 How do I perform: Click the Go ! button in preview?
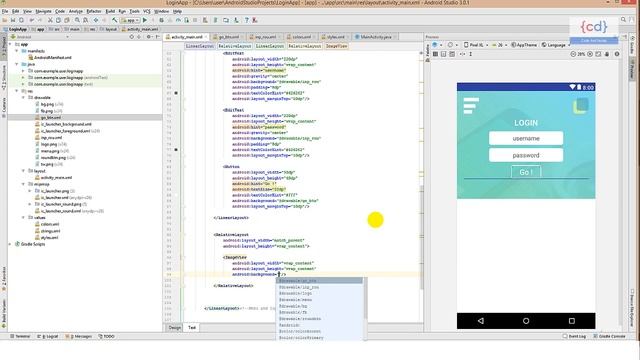526,172
